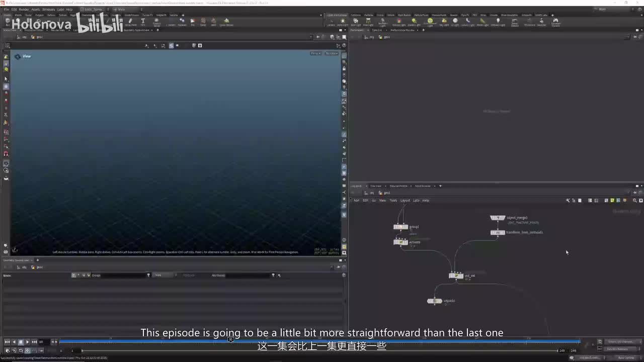This screenshot has height=362, width=644.
Task: Open the Material Palette pane tab
Action: (x=398, y=186)
